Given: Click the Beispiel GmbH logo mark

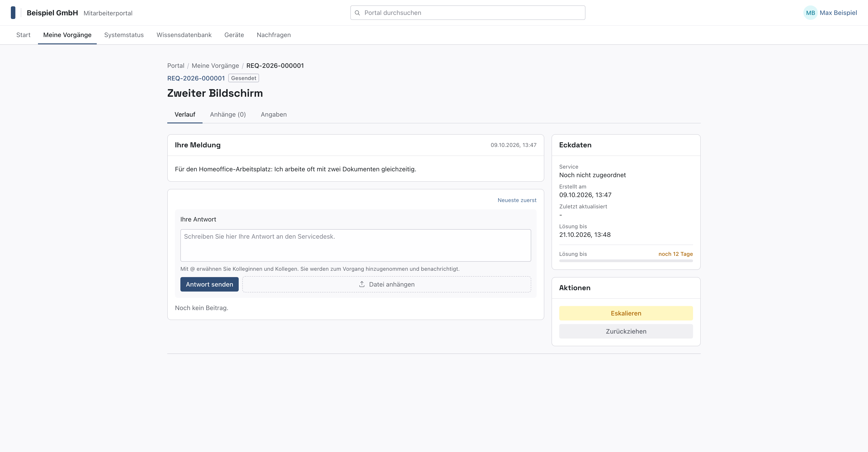Looking at the screenshot, I should [13, 13].
